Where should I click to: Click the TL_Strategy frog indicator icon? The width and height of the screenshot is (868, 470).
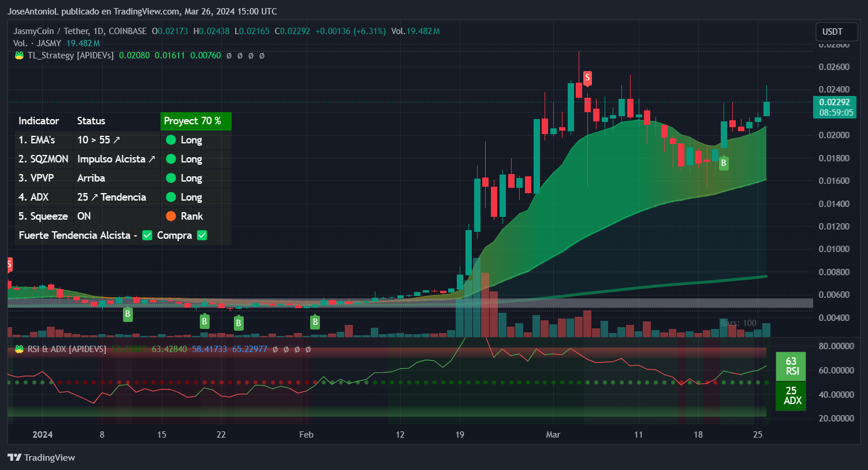[x=19, y=55]
